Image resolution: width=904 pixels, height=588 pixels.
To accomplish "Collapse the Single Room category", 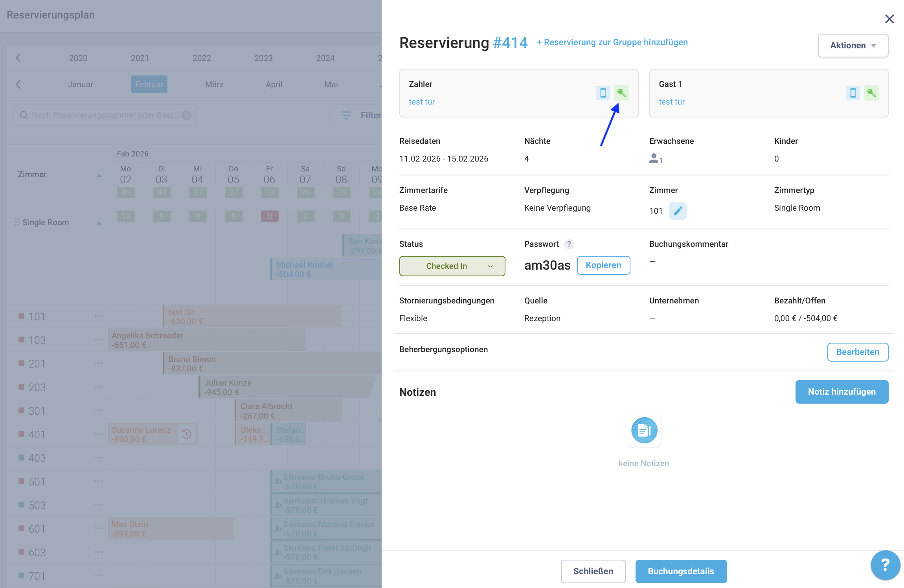I will (99, 223).
